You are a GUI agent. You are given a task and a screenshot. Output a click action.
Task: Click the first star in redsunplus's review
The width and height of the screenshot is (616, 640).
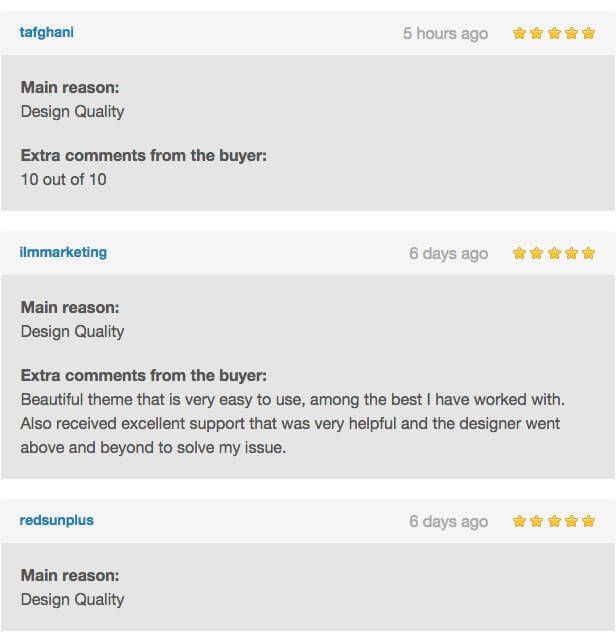(520, 521)
